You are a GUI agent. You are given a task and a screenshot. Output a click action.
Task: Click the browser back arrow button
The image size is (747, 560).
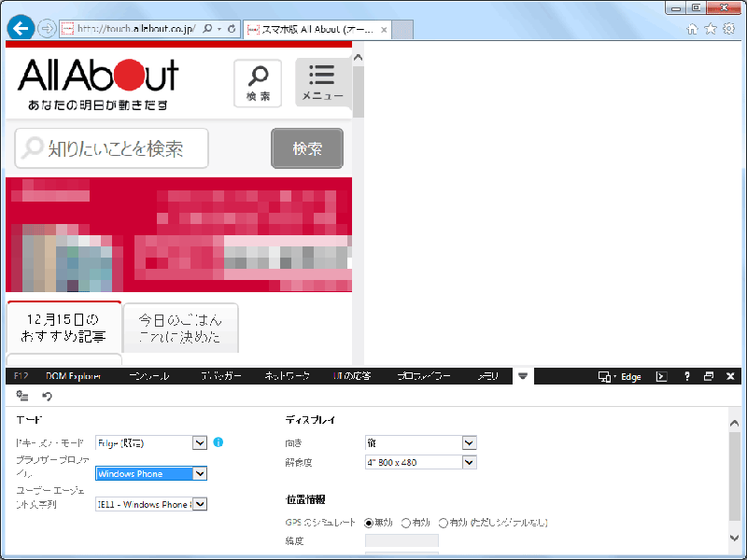[20, 29]
